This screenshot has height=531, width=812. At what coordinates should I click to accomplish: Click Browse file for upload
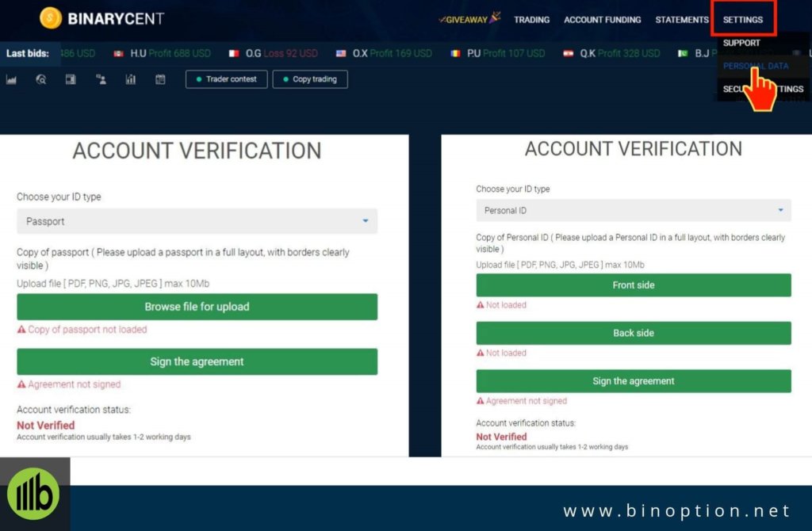tap(197, 307)
